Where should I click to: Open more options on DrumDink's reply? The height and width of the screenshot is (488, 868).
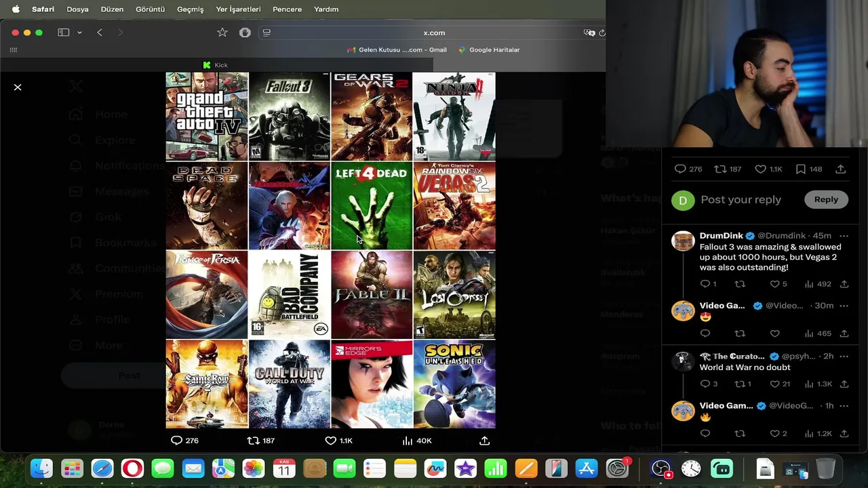point(844,236)
